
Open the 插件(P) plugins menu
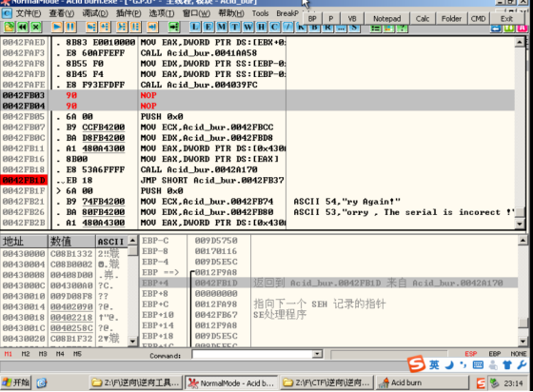[128, 13]
